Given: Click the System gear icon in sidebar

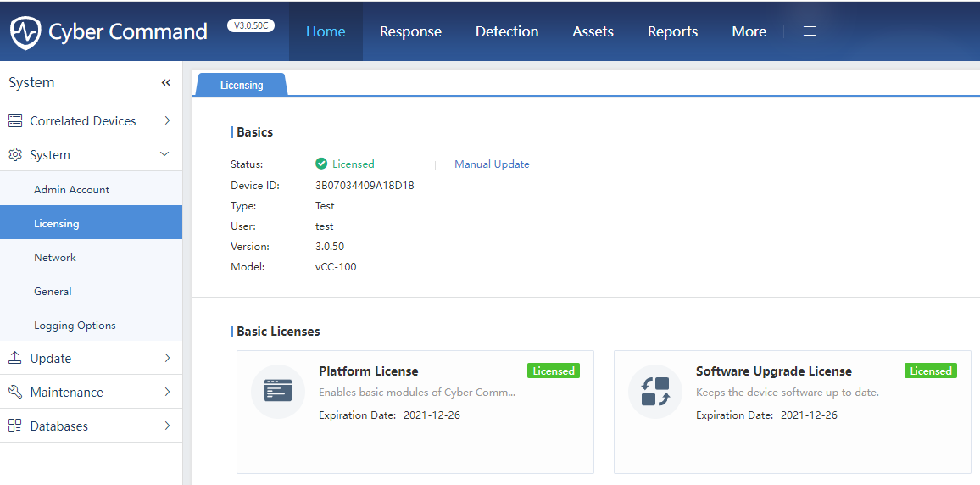Looking at the screenshot, I should coord(15,154).
